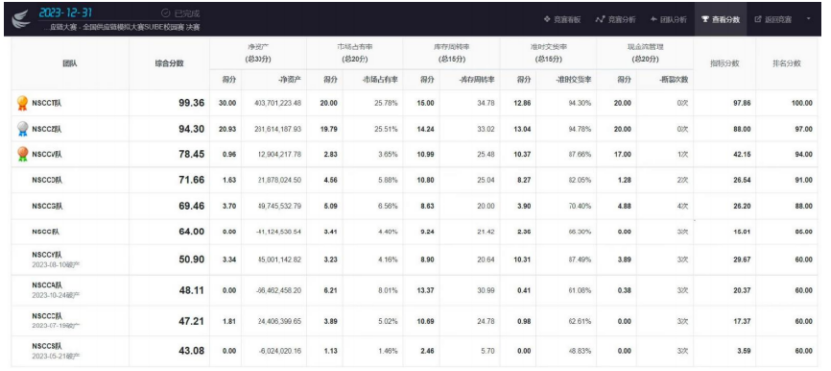Click the 净资产 group header
This screenshot has height=371, width=831.
coord(258,53)
